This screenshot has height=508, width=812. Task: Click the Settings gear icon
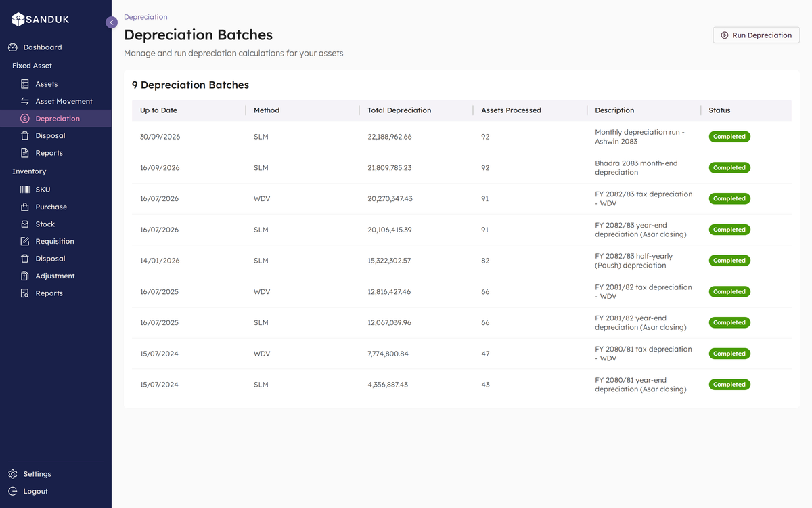(13, 474)
